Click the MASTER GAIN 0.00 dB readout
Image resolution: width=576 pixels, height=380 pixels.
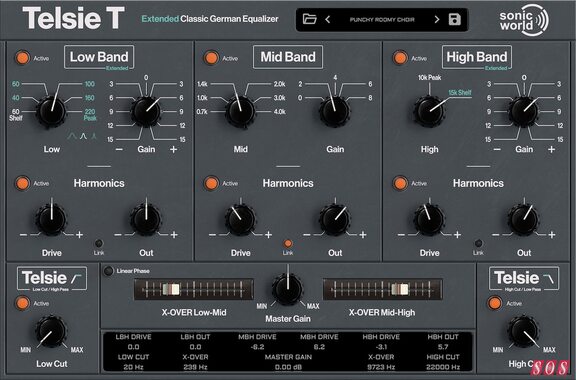coord(288,362)
